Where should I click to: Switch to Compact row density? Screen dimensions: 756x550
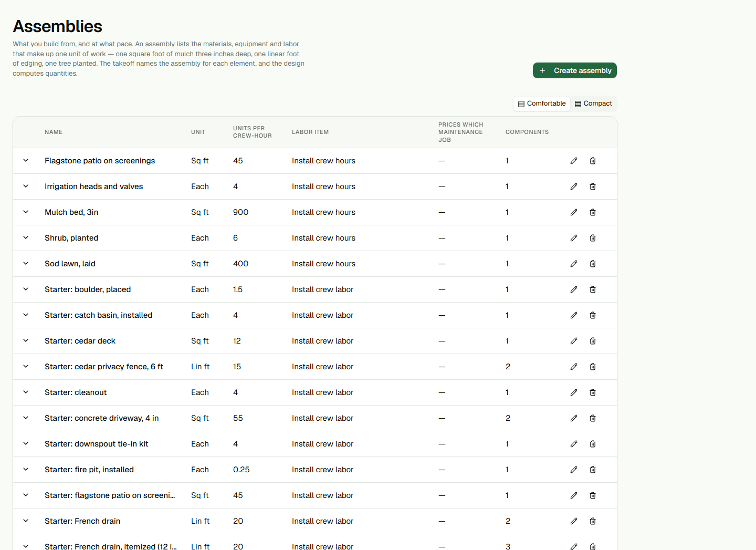(x=593, y=103)
